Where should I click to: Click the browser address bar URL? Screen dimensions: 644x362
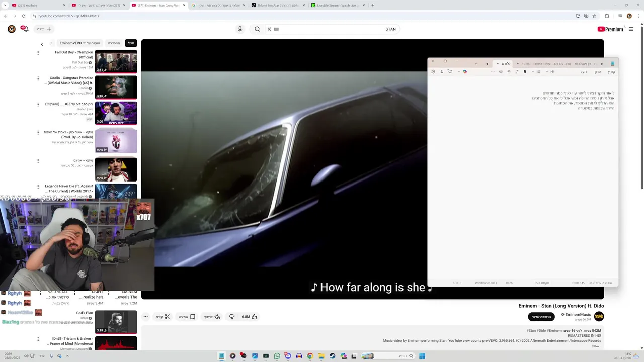click(x=69, y=16)
